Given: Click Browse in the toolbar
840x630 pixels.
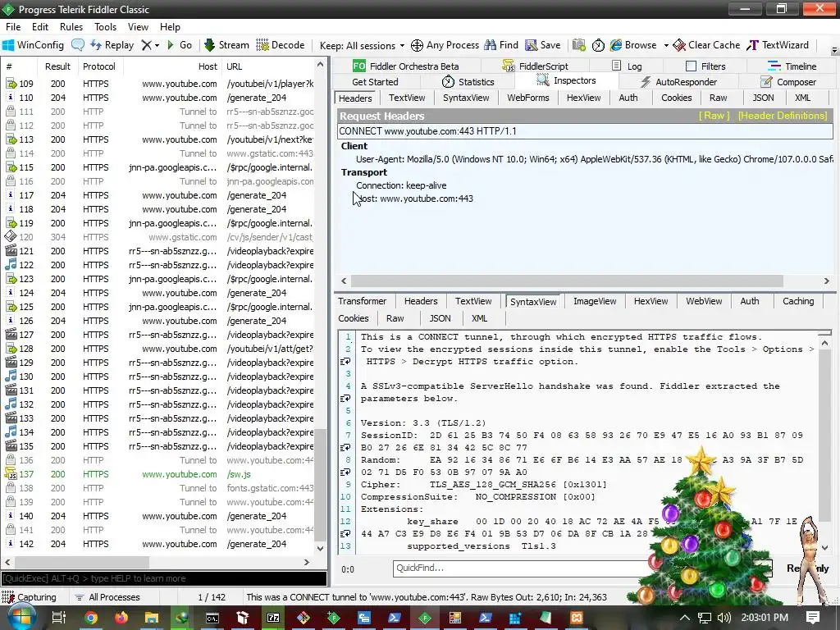Looking at the screenshot, I should (x=632, y=45).
